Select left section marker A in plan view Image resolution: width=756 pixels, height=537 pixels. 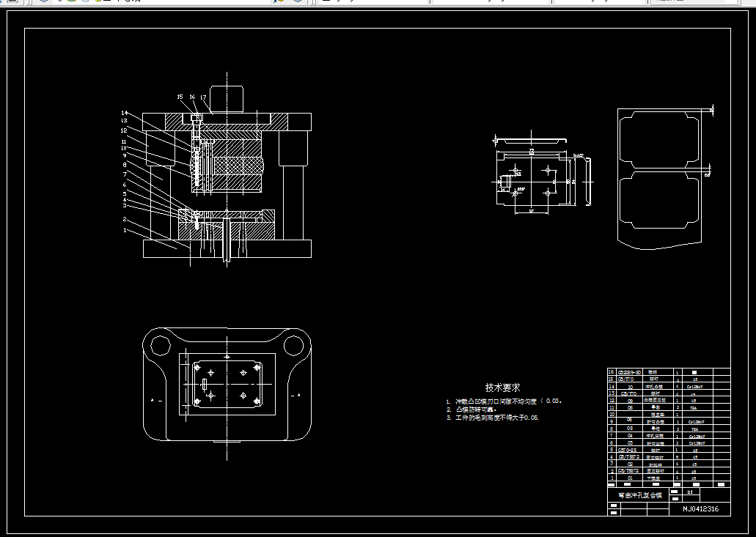coord(153,400)
